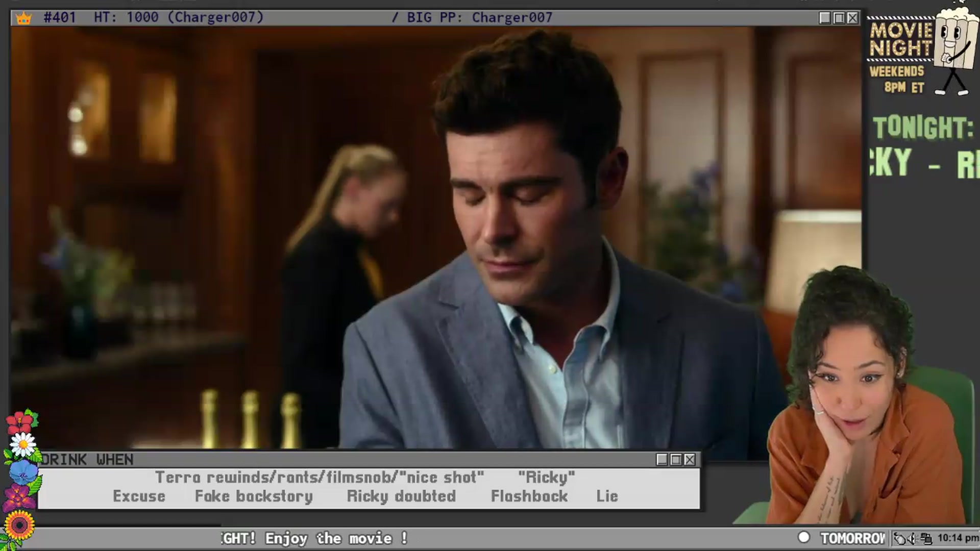The height and width of the screenshot is (551, 980).
Task: Click the purple flower icon
Action: coord(19,497)
